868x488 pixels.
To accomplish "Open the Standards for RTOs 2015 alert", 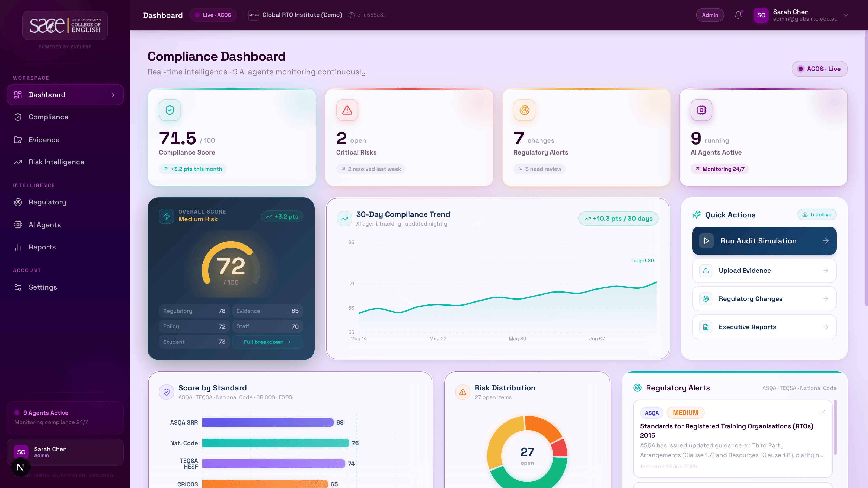I will point(733,438).
